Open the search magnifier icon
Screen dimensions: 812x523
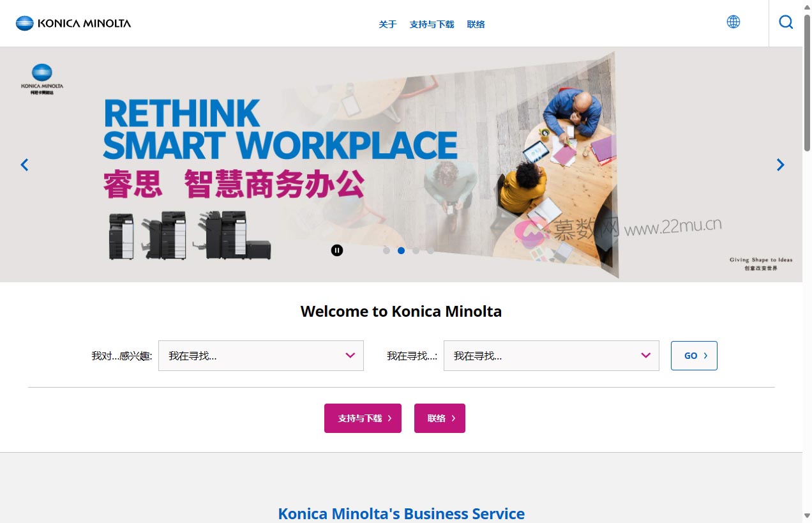(x=786, y=22)
